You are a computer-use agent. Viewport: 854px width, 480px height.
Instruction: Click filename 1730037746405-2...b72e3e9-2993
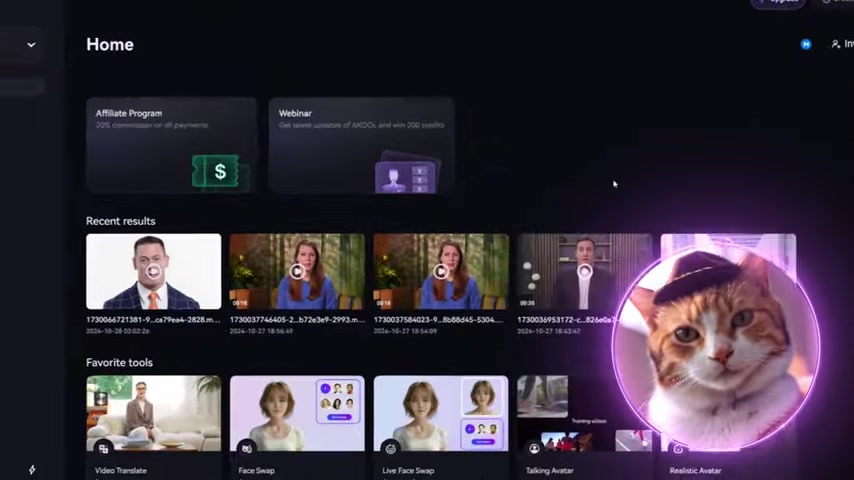tap(297, 320)
